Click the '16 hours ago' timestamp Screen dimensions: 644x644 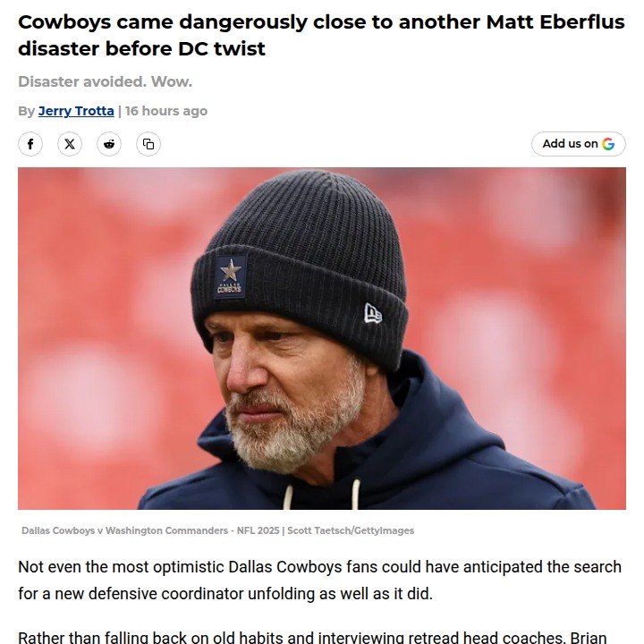tap(166, 111)
